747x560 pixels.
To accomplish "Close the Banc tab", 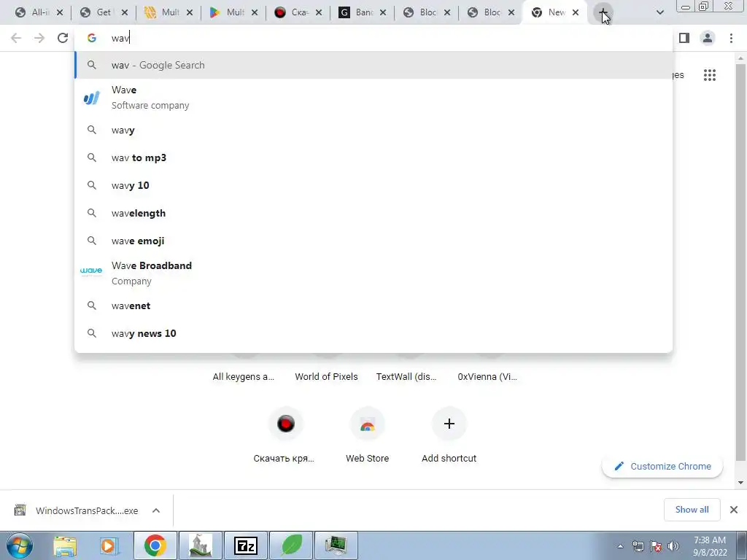I will click(x=382, y=13).
